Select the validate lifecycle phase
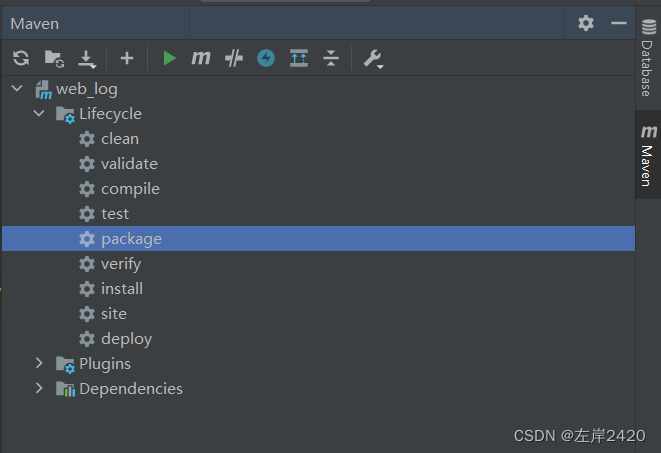 [x=318, y=164]
